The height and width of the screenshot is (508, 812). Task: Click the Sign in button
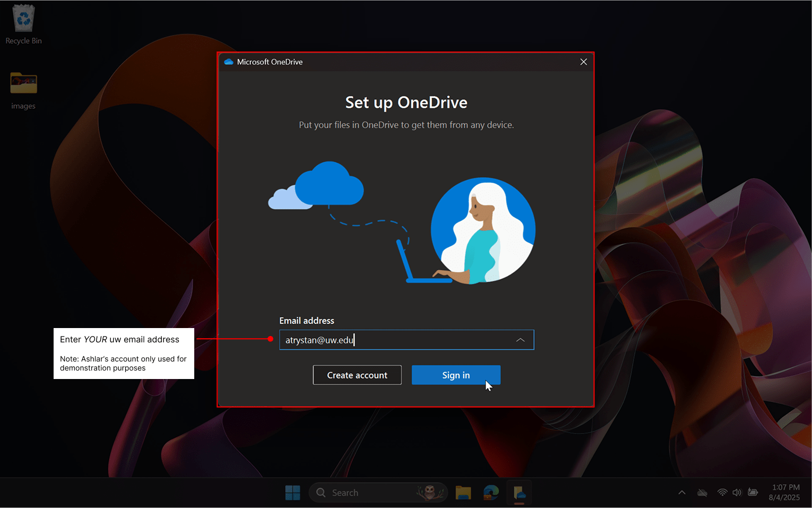(x=456, y=375)
